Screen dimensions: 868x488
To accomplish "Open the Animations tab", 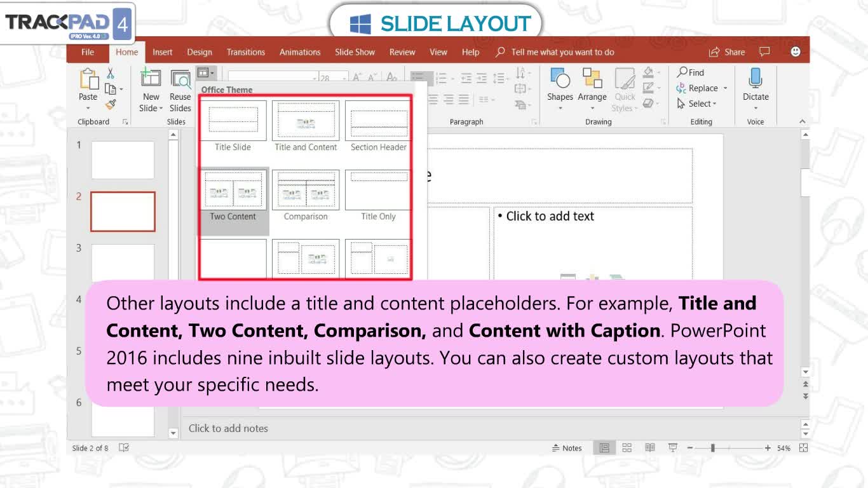I will (x=300, y=52).
